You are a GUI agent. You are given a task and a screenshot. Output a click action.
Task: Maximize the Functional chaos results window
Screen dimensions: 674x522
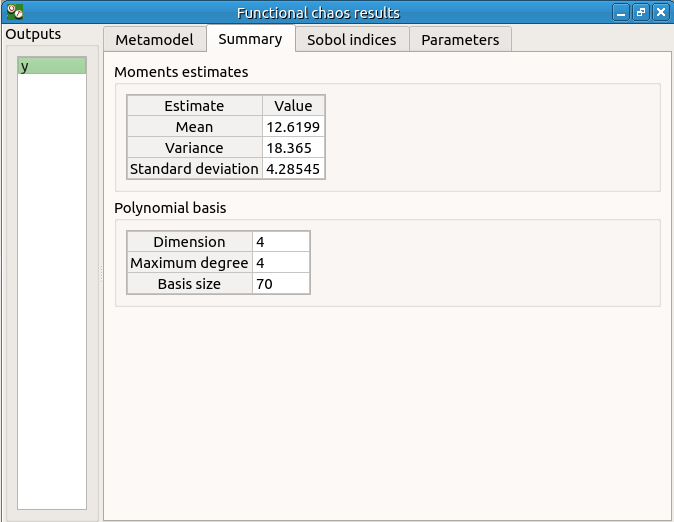[x=641, y=13]
